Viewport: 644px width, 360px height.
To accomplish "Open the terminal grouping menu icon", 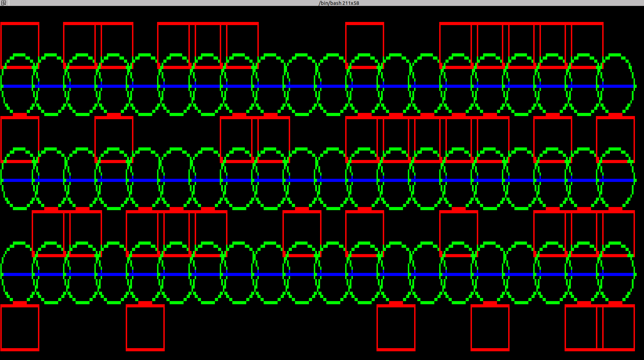I will (3, 3).
